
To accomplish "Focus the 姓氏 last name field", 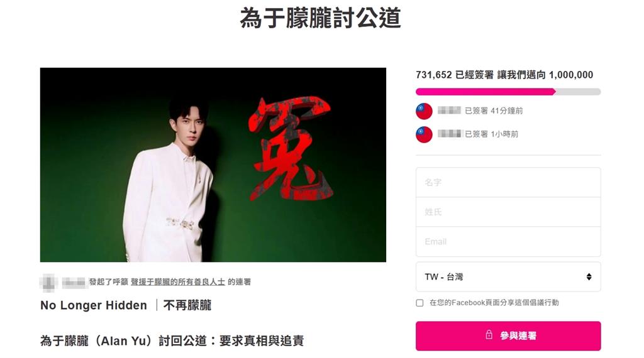I will point(508,212).
